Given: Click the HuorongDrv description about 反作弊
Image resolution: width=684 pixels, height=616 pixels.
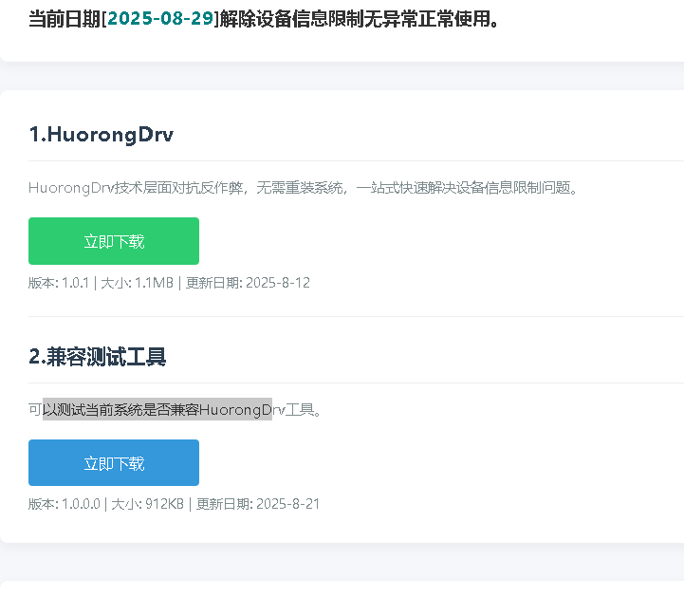Looking at the screenshot, I should point(304,188).
